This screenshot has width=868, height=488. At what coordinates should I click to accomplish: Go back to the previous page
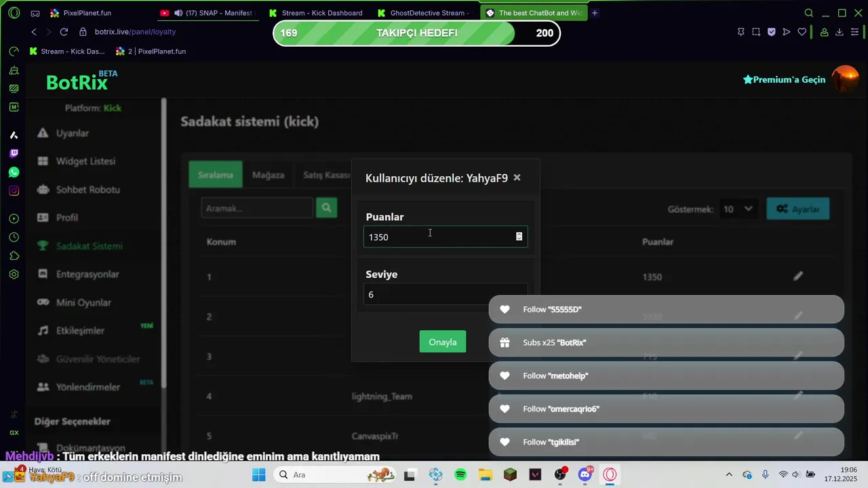point(34,32)
